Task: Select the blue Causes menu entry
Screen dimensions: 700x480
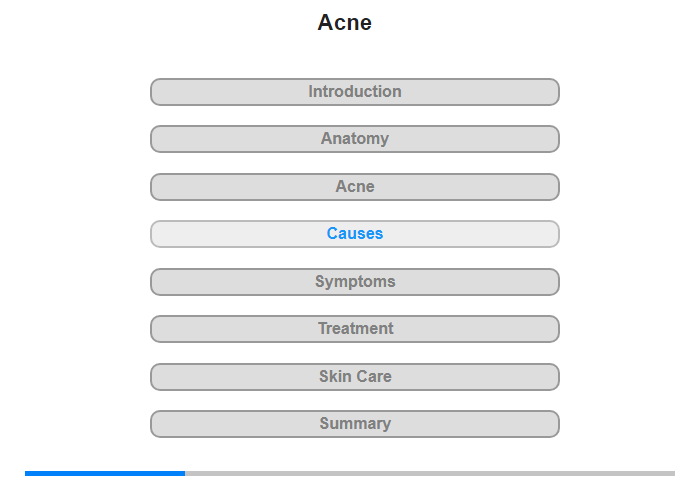Action: [354, 234]
